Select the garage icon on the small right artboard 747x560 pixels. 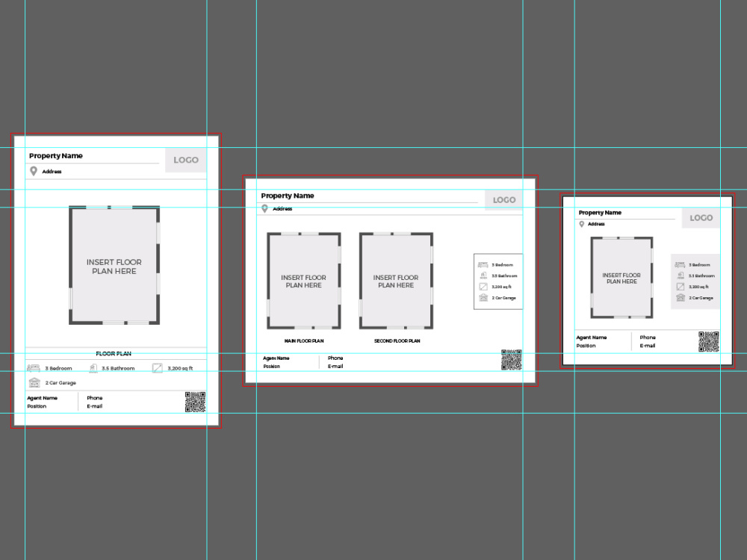[x=681, y=298]
